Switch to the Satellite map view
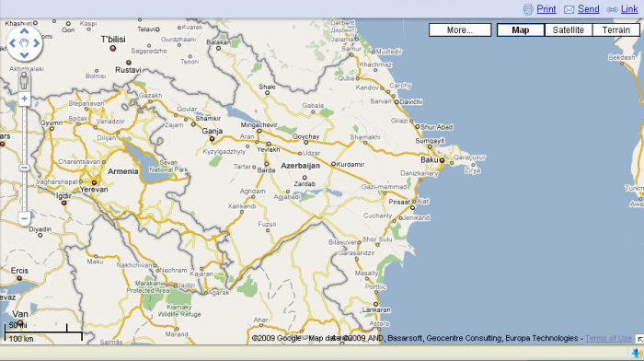Screen dimensions: 644x361 569,30
